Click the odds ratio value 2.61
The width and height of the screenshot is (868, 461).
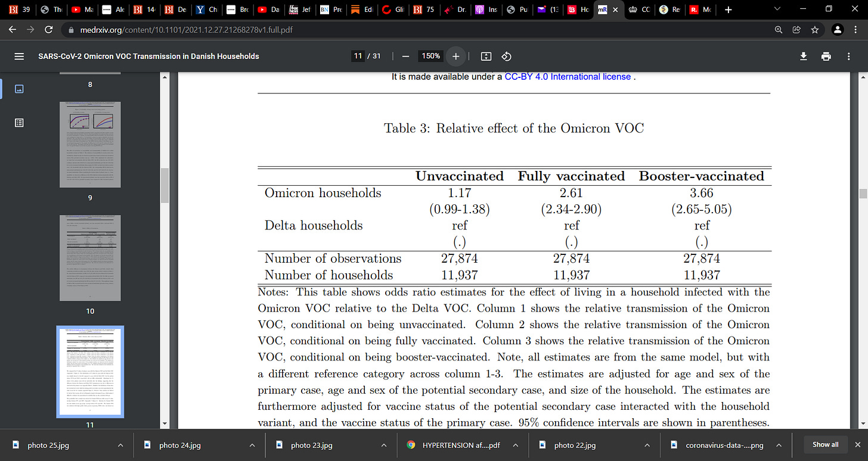[571, 193]
